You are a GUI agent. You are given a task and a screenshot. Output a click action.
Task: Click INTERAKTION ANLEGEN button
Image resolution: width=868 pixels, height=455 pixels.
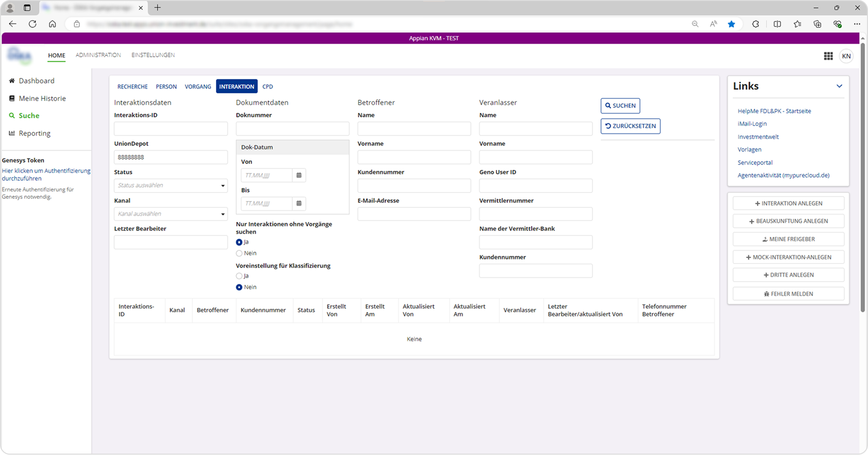(788, 203)
